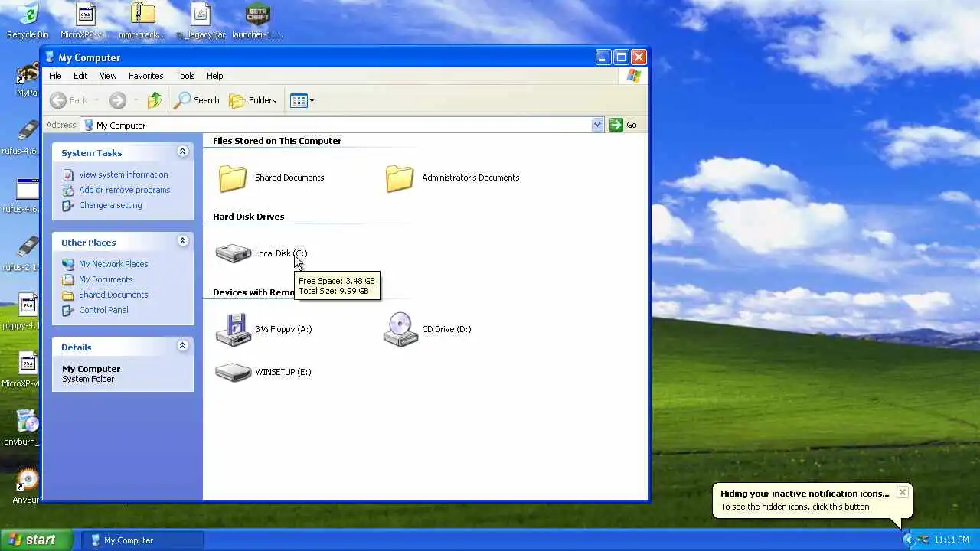Open the Tools menu
The image size is (980, 551).
(x=185, y=76)
